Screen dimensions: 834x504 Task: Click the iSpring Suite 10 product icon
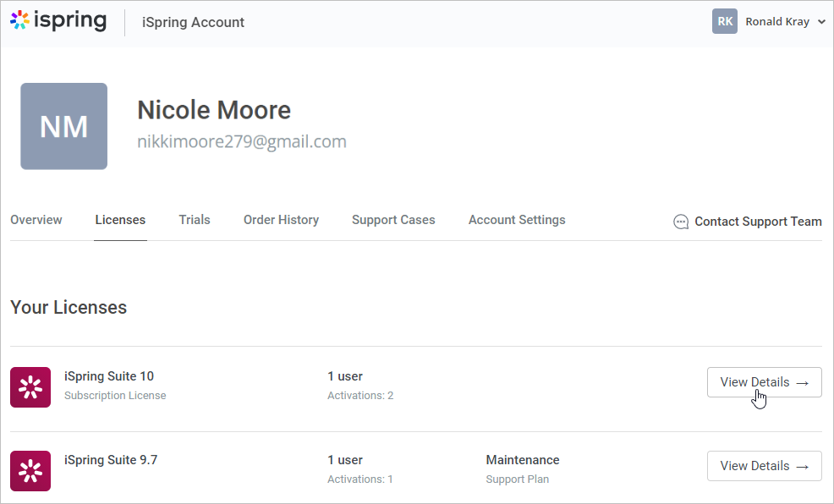tap(30, 387)
